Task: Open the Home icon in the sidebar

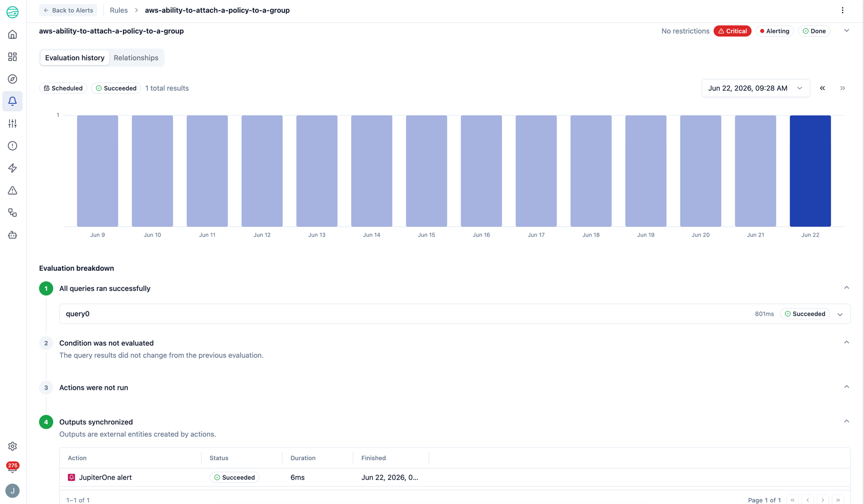Action: (x=13, y=35)
